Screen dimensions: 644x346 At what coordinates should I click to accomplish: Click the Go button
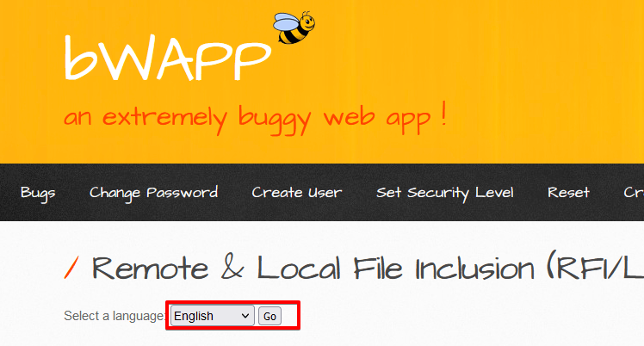tap(269, 316)
